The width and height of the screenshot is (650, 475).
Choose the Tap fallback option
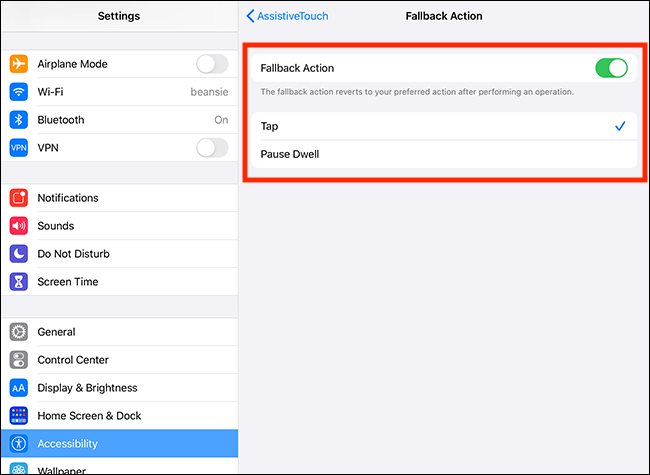[444, 126]
